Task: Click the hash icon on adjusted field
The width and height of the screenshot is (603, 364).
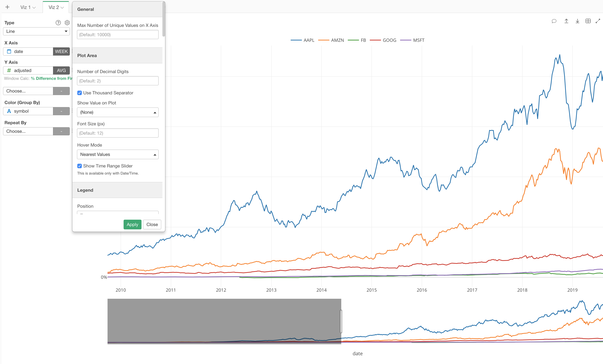Action: click(x=9, y=70)
